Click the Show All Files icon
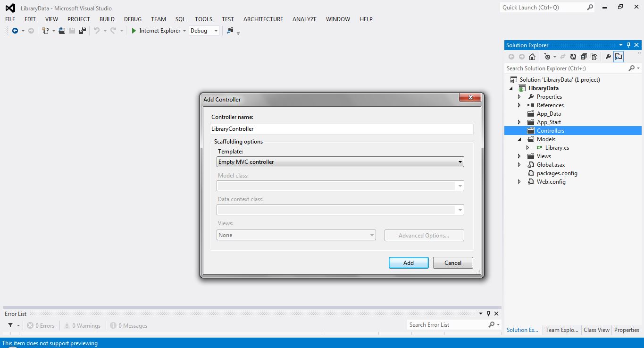This screenshot has width=644, height=348. 594,57
